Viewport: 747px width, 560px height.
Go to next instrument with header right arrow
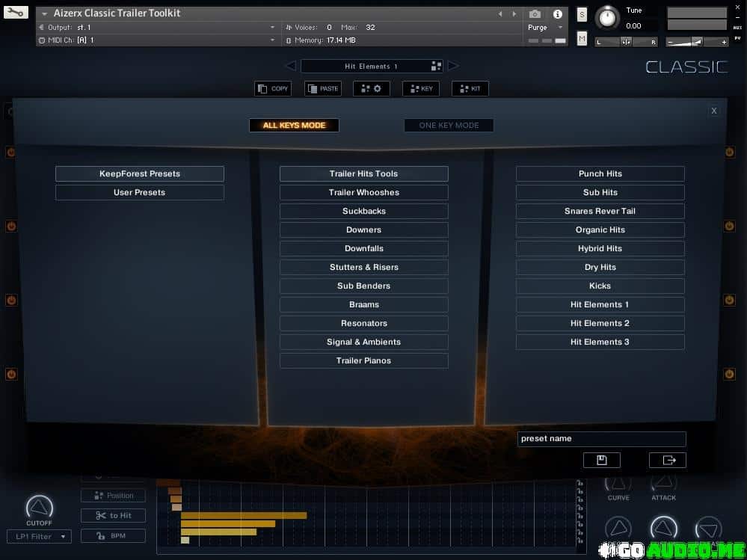[514, 14]
